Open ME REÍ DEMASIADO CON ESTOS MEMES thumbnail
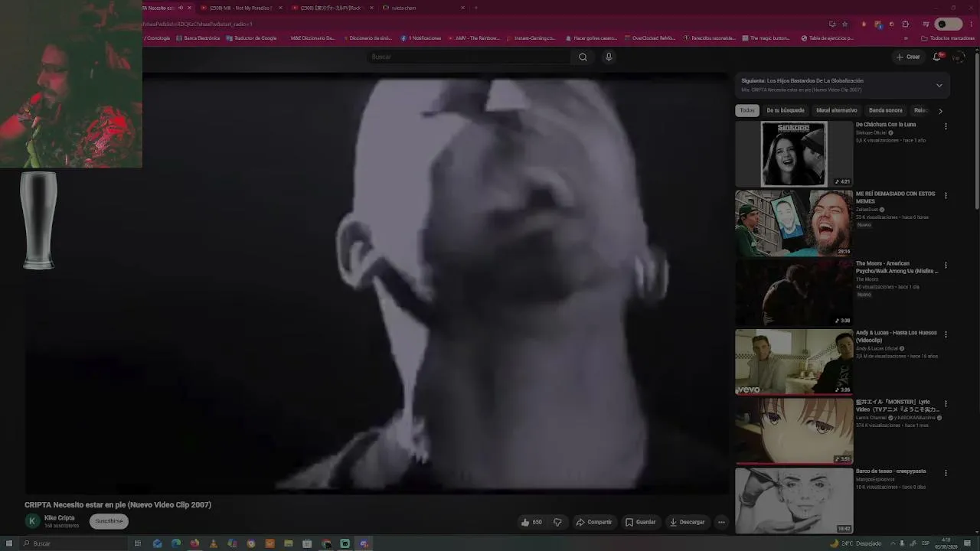This screenshot has width=980, height=551. pyautogui.click(x=794, y=223)
